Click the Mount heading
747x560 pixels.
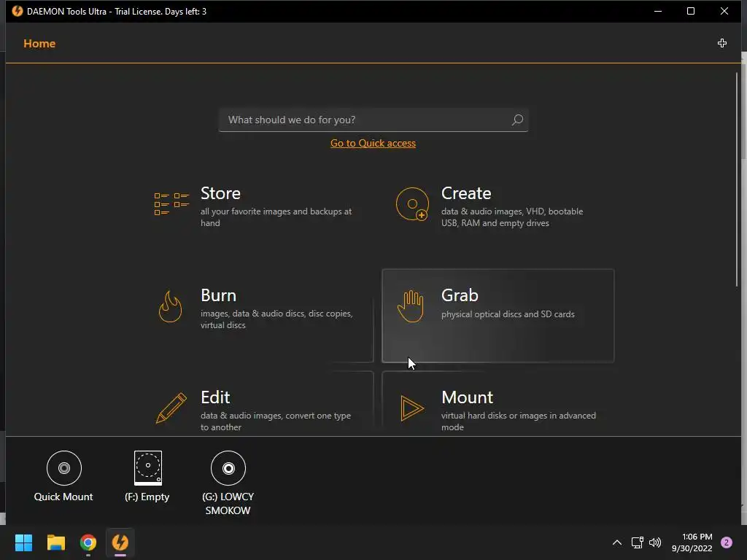pos(468,397)
